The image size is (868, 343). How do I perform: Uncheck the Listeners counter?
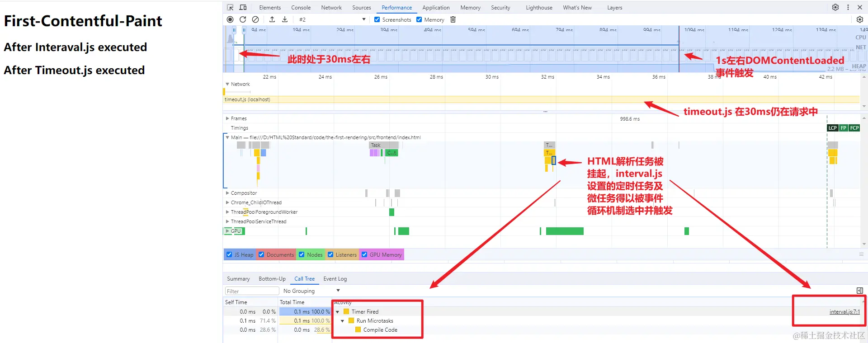(x=330, y=254)
